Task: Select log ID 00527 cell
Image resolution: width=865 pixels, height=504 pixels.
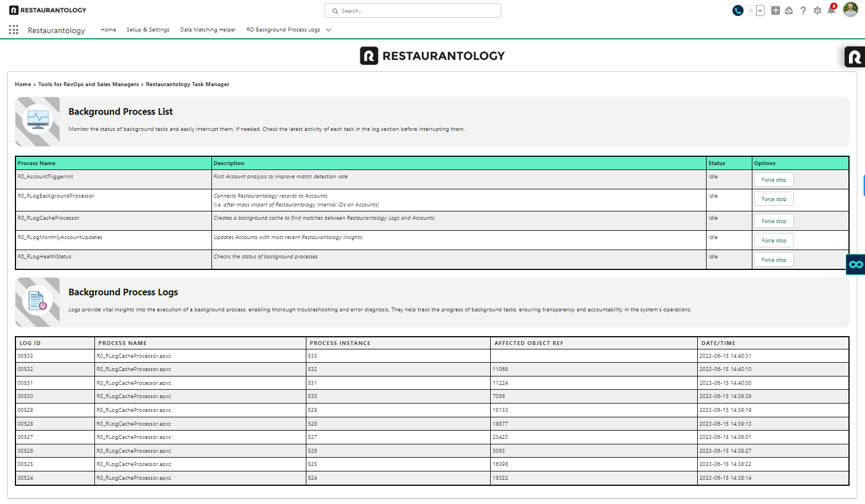Action: (x=55, y=437)
